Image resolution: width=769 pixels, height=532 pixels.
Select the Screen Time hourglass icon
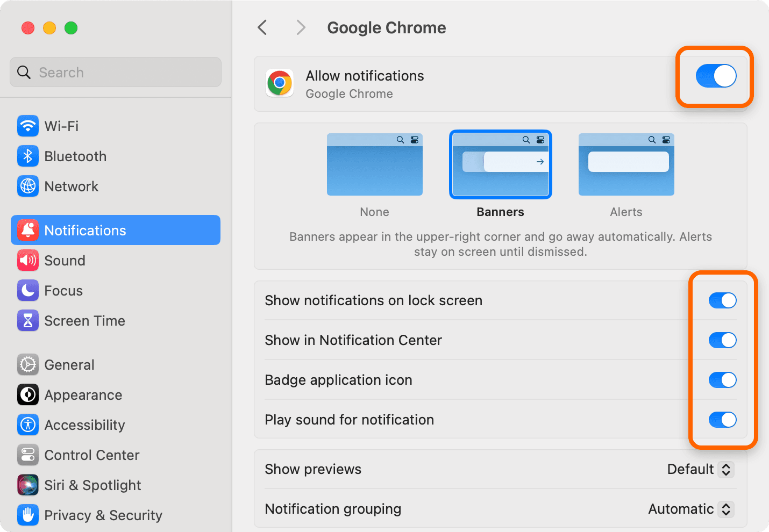coord(28,321)
